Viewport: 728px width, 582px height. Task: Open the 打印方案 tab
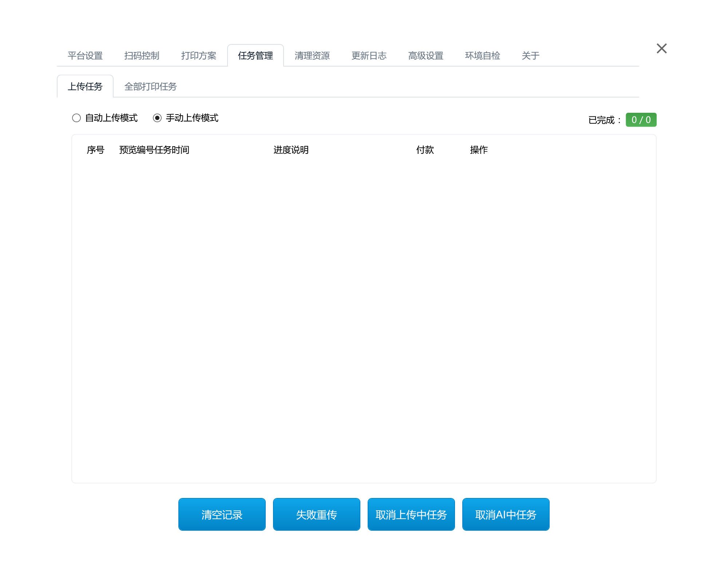tap(199, 56)
